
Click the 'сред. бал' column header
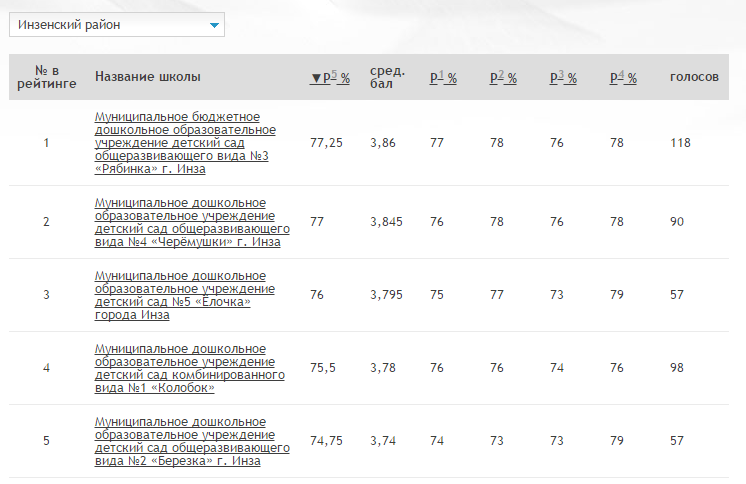388,77
